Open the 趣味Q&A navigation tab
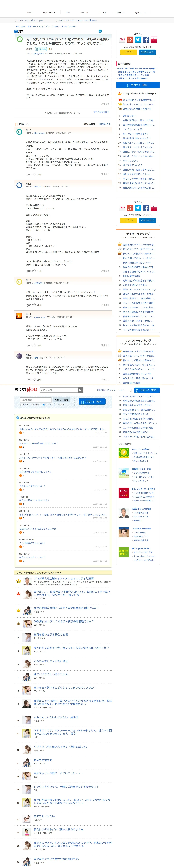The width and height of the screenshot is (174, 868). pyautogui.click(x=121, y=12)
